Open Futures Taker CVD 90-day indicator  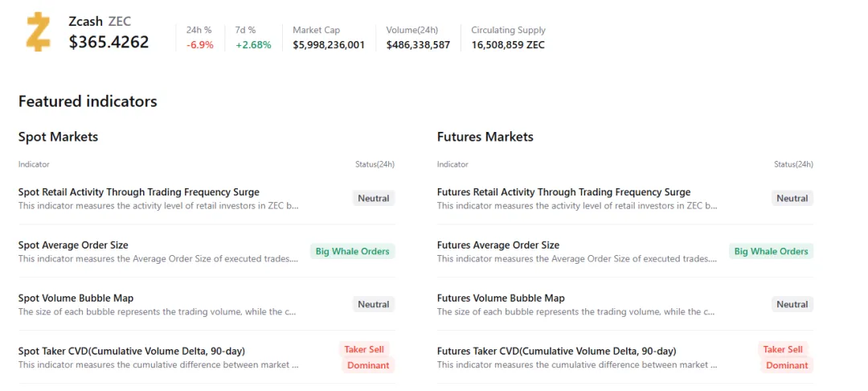click(x=556, y=351)
